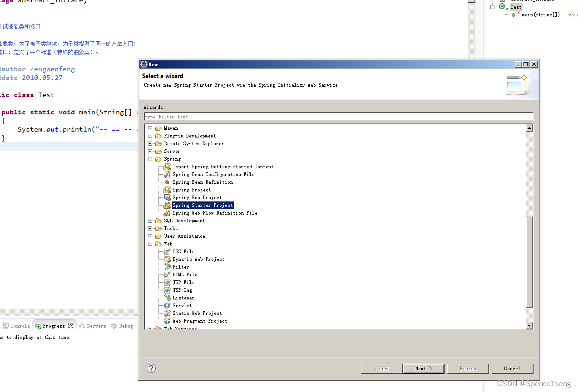Cancel the New wizard dialog
The image size is (578, 392).
click(512, 368)
